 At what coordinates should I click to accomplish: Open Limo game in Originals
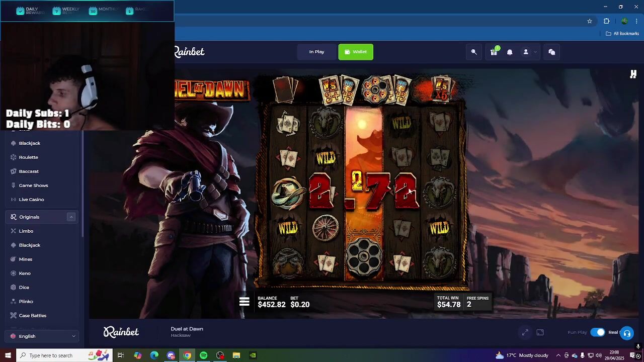[x=26, y=231]
